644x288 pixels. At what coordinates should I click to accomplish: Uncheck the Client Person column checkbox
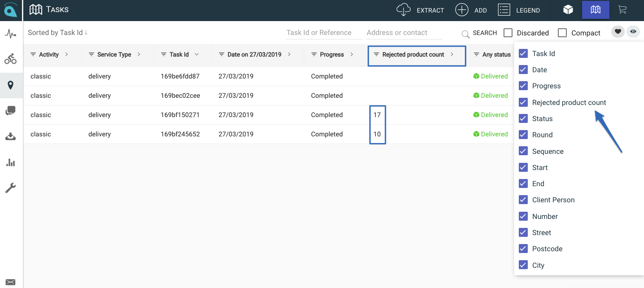[523, 200]
